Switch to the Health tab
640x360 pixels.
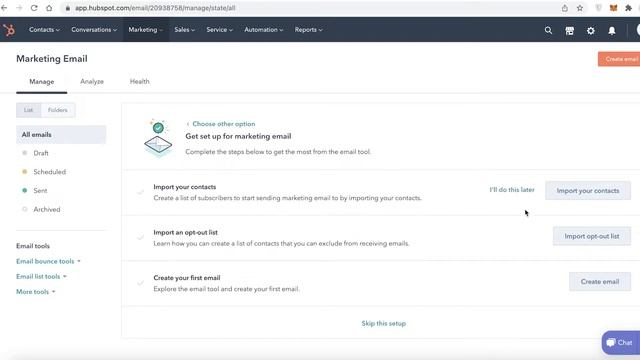pos(140,82)
